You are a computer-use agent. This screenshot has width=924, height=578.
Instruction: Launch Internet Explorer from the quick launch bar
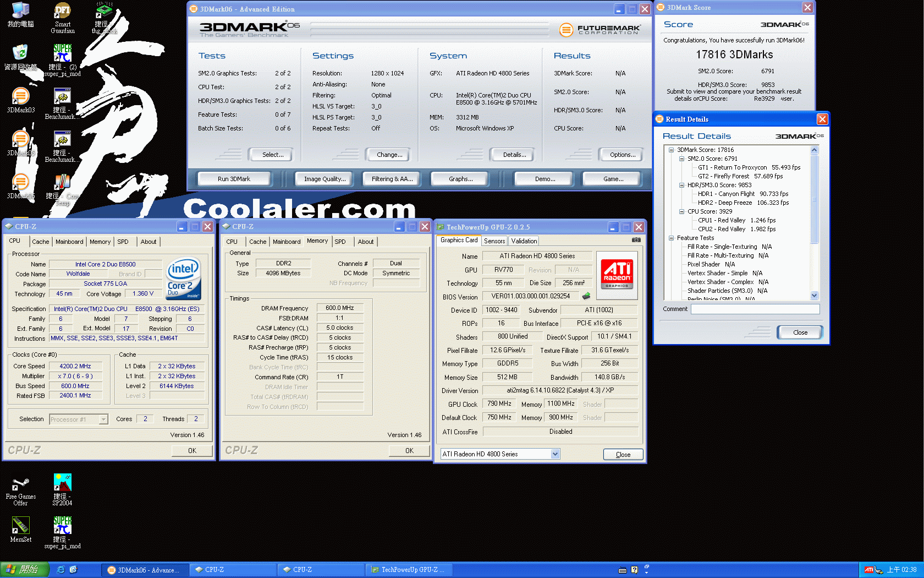click(61, 570)
